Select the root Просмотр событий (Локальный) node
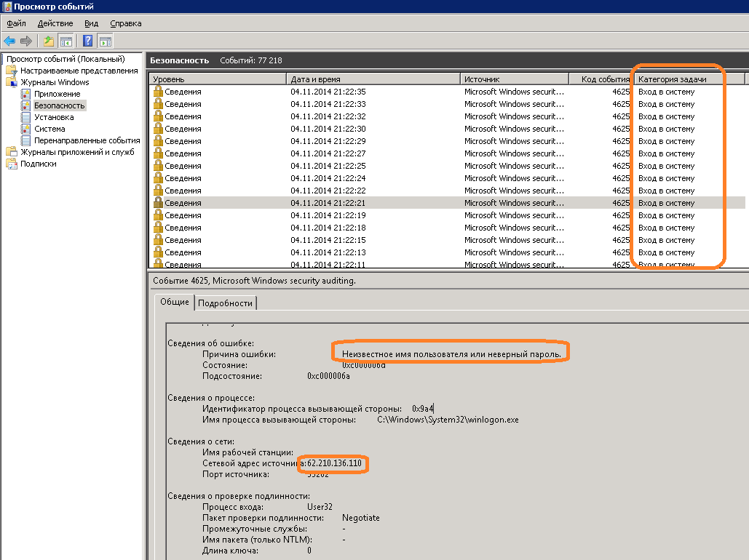The image size is (749, 560). (x=66, y=59)
